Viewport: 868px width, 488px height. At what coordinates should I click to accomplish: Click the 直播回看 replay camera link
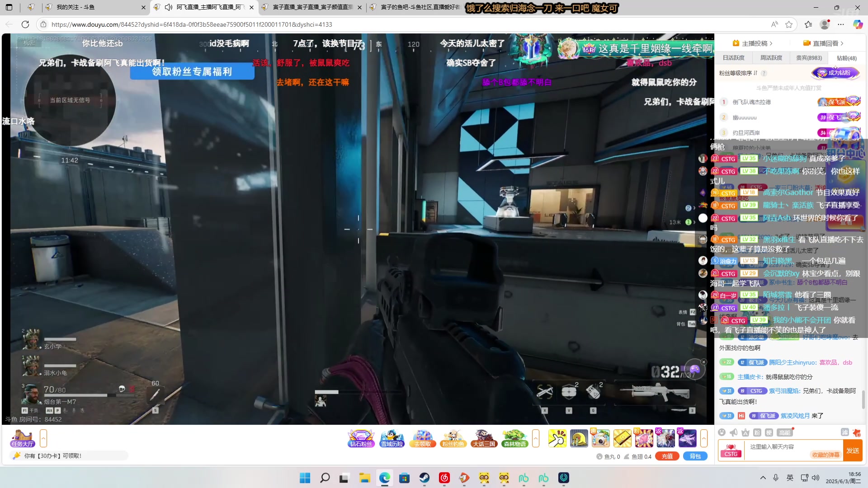pos(823,43)
